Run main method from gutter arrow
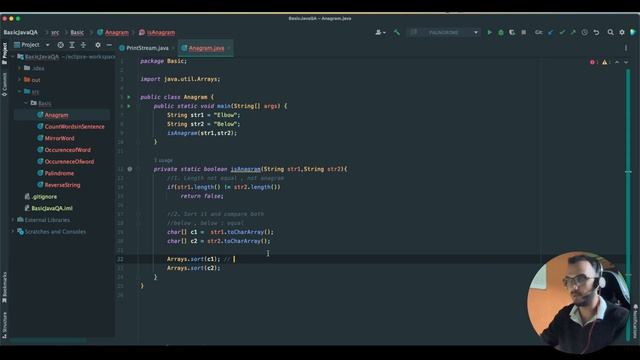 click(129, 106)
